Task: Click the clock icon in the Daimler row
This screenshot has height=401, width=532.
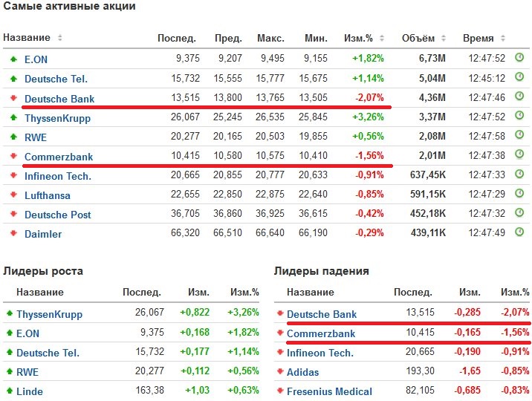Action: pyautogui.click(x=520, y=233)
